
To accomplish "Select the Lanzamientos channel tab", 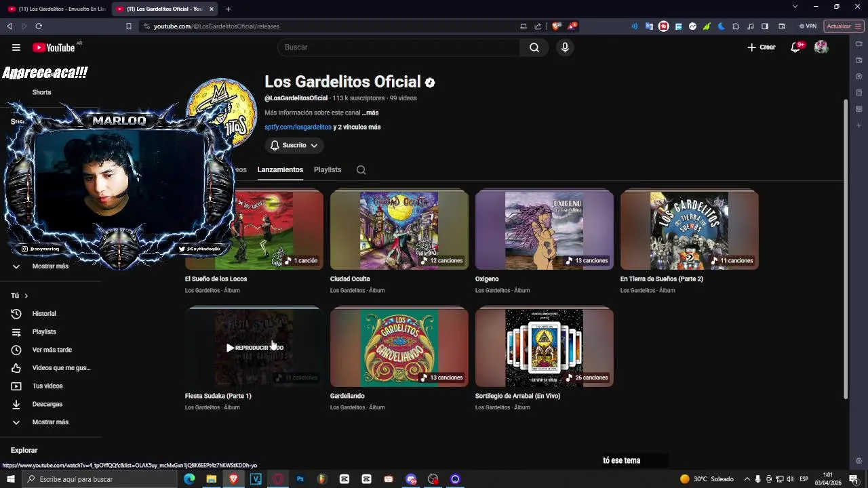I will [x=280, y=170].
